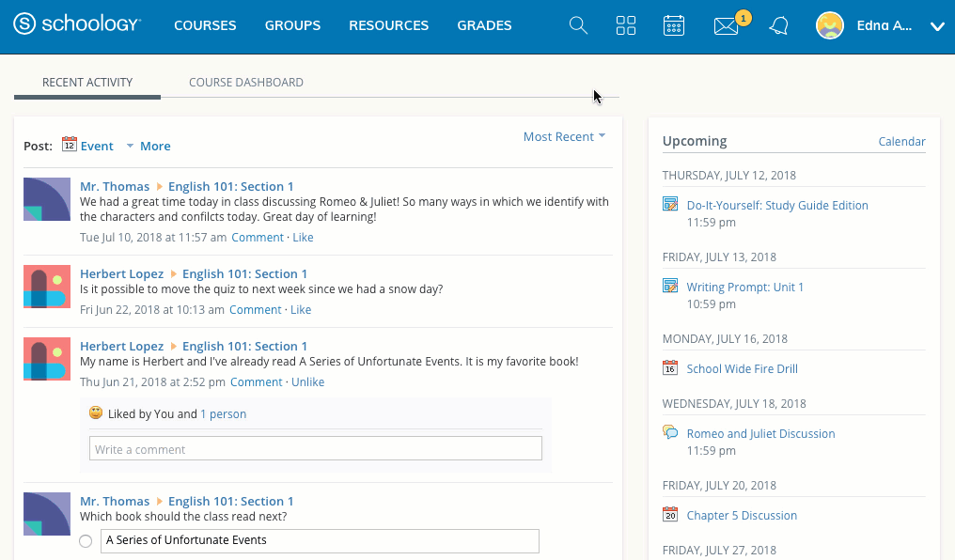Screen dimensions: 955x560
Task: Open the apps grid icon
Action: (x=626, y=26)
